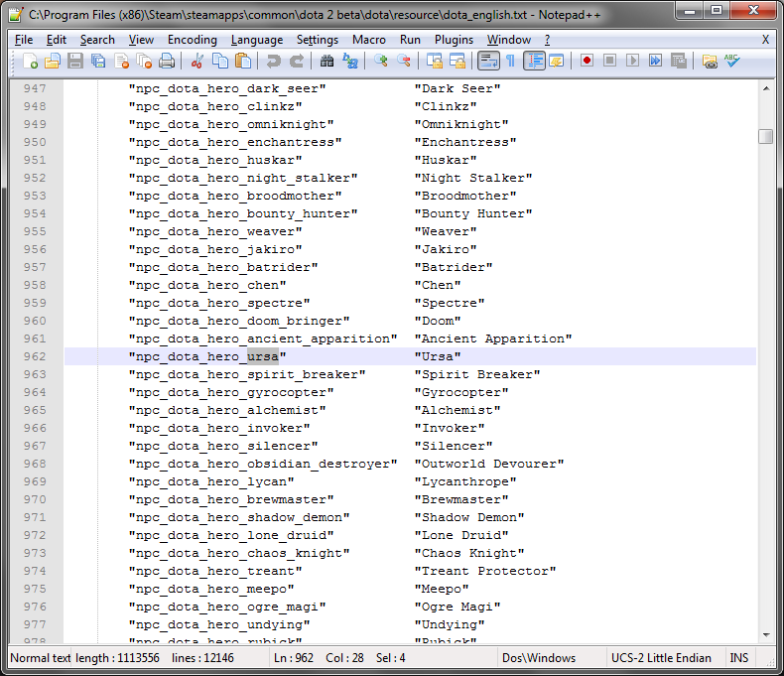Click the spell check ABC icon

(732, 61)
